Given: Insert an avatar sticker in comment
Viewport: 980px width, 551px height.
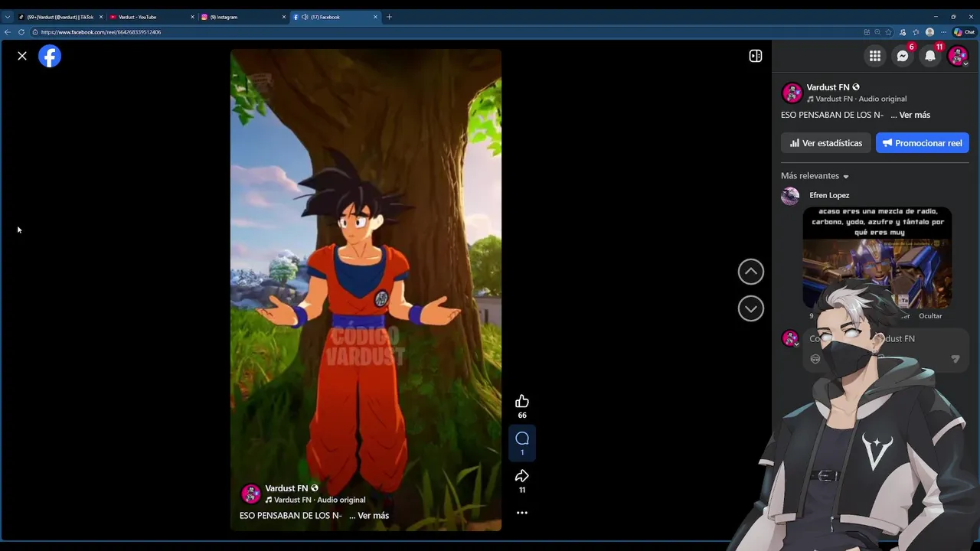Looking at the screenshot, I should click(815, 359).
